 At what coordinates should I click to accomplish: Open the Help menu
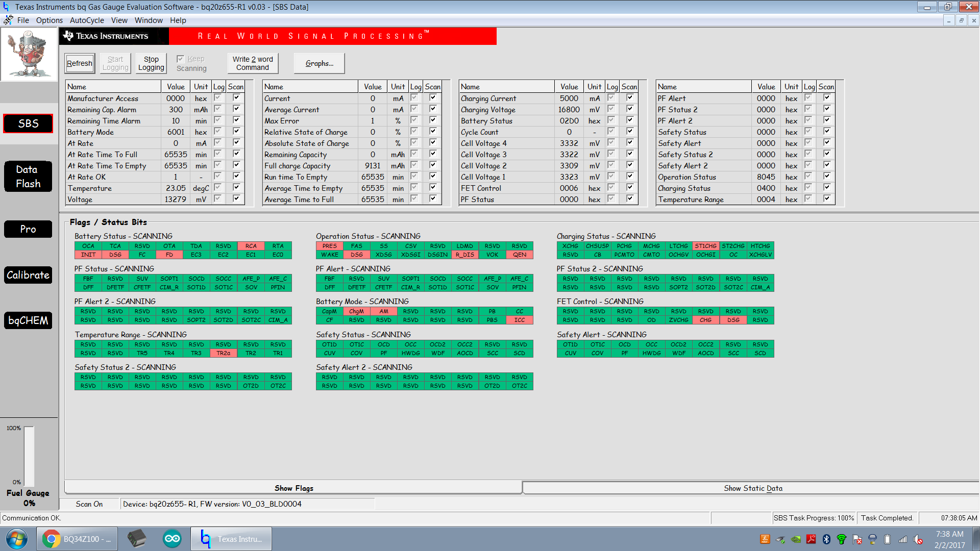[178, 20]
